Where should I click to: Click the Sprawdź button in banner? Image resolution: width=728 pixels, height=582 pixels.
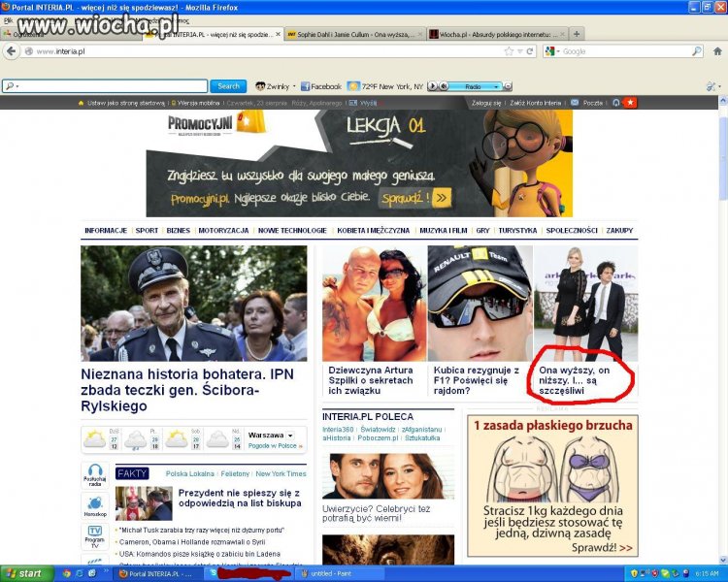[415, 198]
